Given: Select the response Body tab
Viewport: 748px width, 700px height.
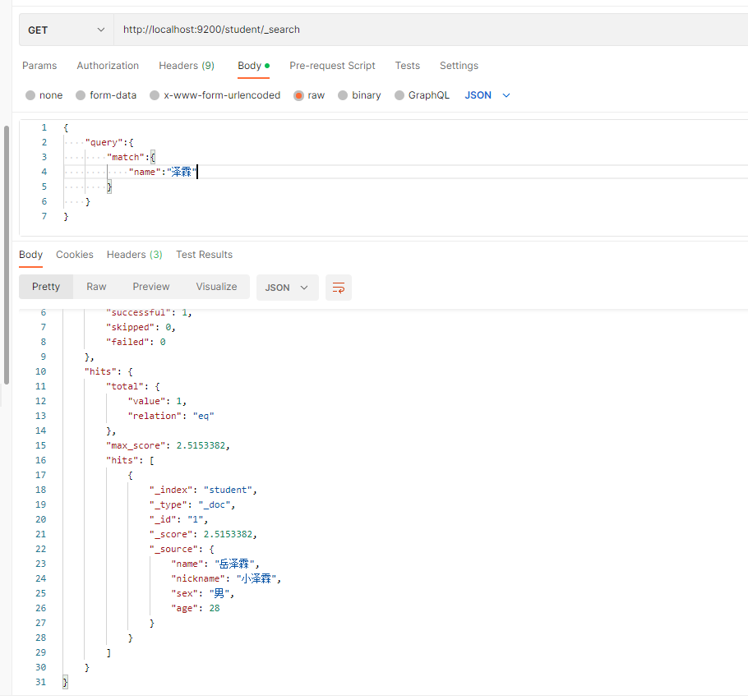Looking at the screenshot, I should 31,255.
